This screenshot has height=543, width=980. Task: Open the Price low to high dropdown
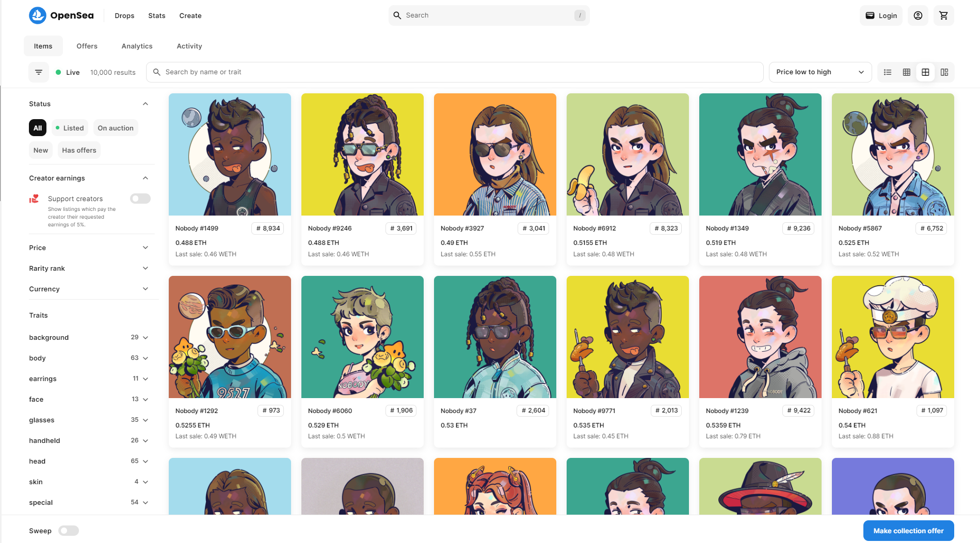820,72
